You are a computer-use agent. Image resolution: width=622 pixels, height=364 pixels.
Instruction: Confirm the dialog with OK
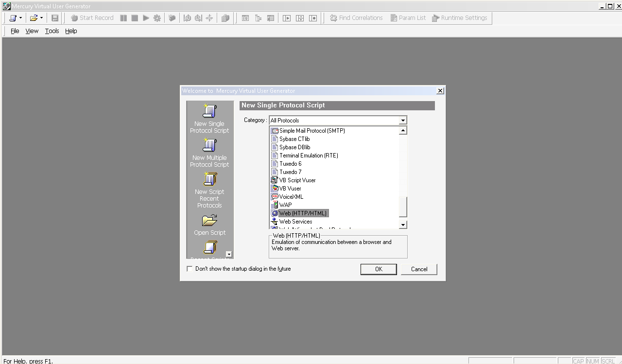tap(379, 269)
